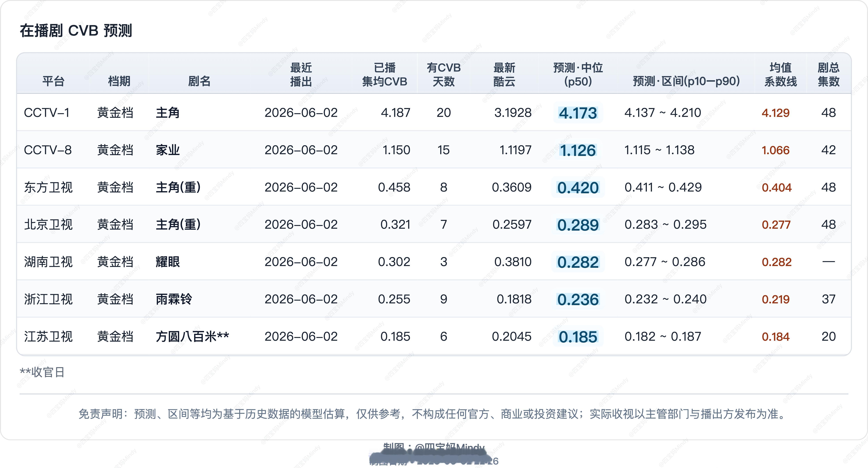Click drama name 家业
The width and height of the screenshot is (868, 468).
[168, 150]
